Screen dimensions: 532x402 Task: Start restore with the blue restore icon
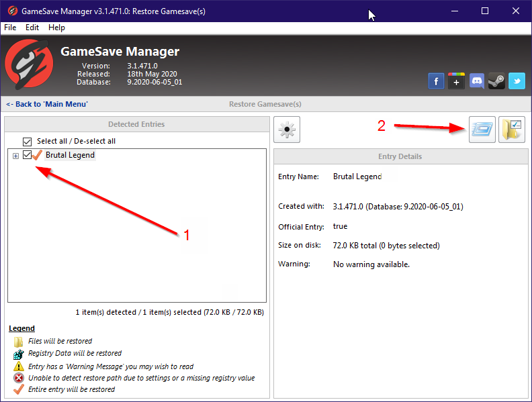pyautogui.click(x=482, y=130)
